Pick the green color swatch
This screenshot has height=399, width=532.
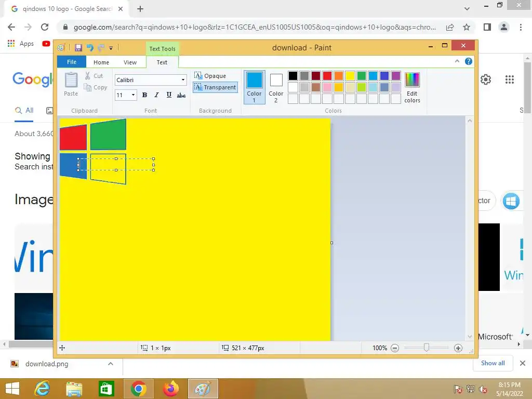362,76
